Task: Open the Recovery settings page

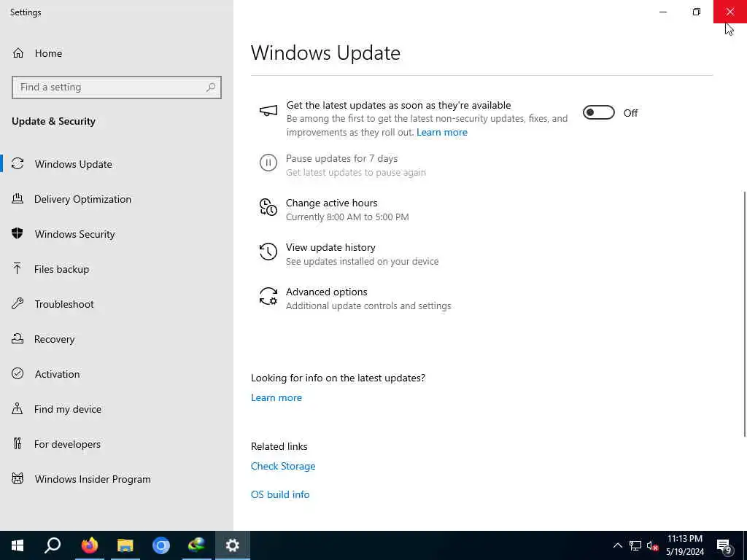Action: tap(117, 339)
